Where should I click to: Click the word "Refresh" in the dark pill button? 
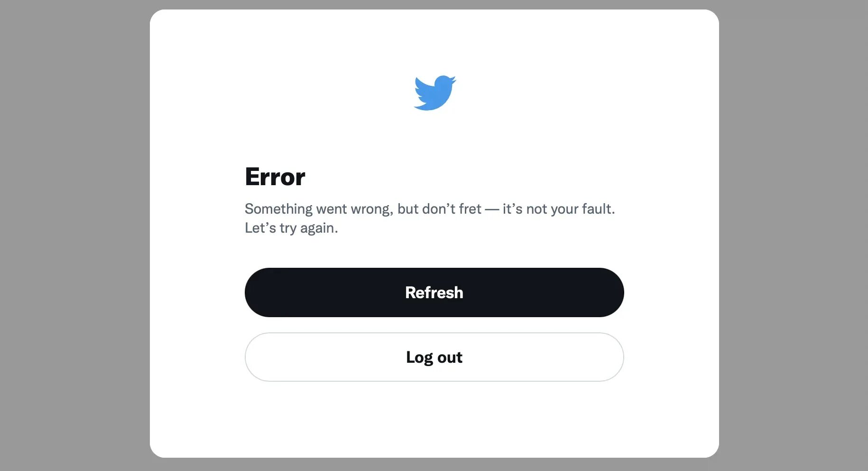[434, 292]
